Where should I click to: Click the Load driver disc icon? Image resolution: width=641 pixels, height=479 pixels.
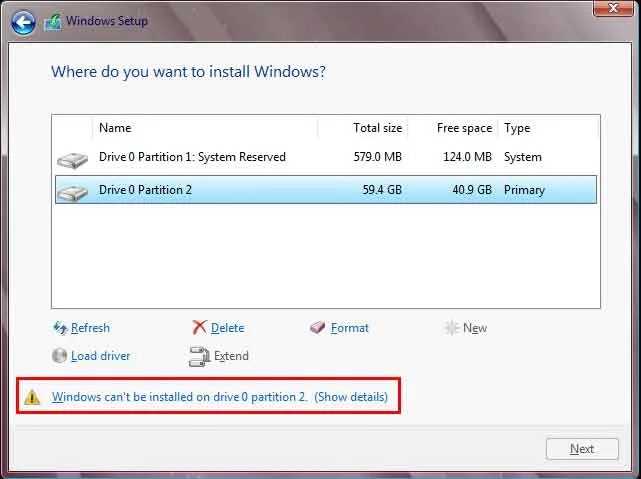(59, 356)
